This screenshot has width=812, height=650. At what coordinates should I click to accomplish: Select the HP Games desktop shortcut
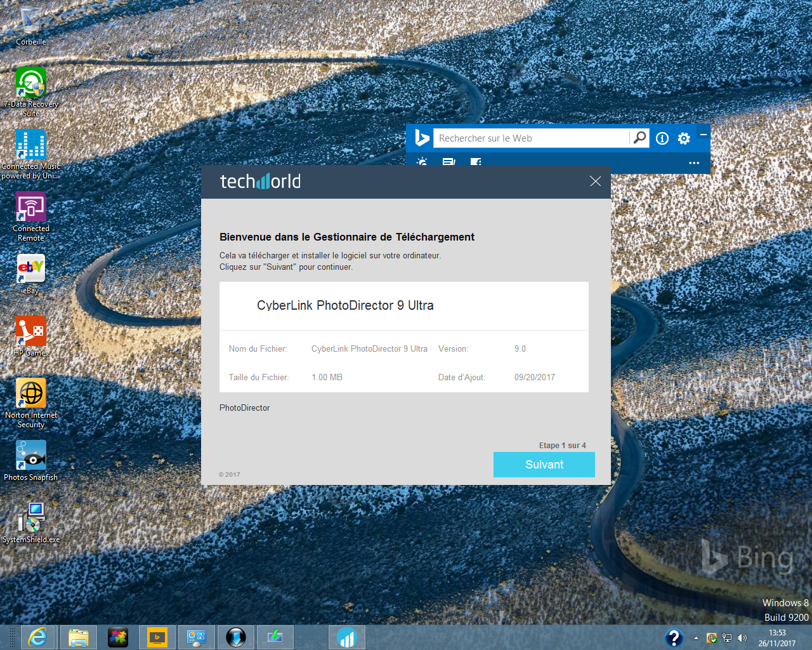[30, 336]
